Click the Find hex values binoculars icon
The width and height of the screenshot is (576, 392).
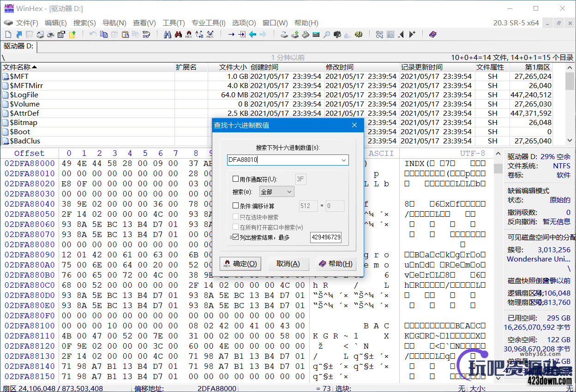tap(189, 35)
